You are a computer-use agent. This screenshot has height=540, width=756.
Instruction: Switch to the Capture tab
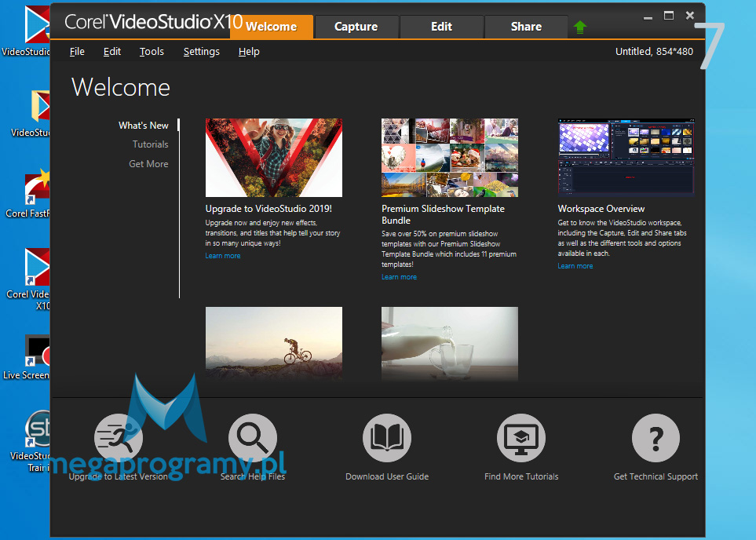point(356,27)
